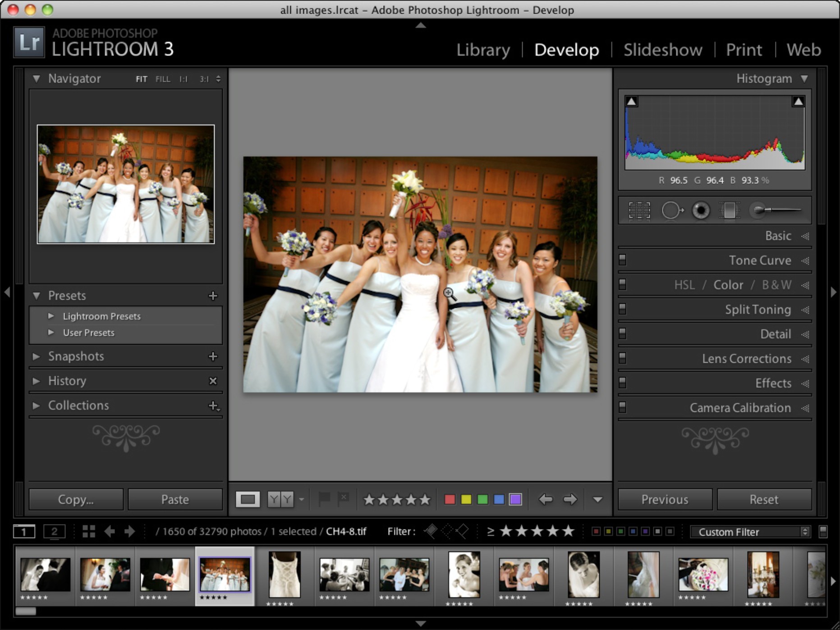Viewport: 840px width, 630px height.
Task: Expand User Presets folder
Action: coord(51,332)
